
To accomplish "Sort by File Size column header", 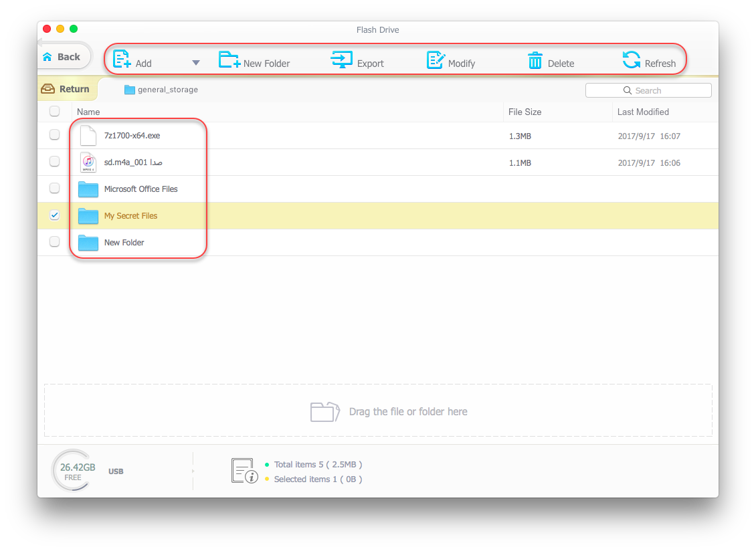I will point(525,112).
